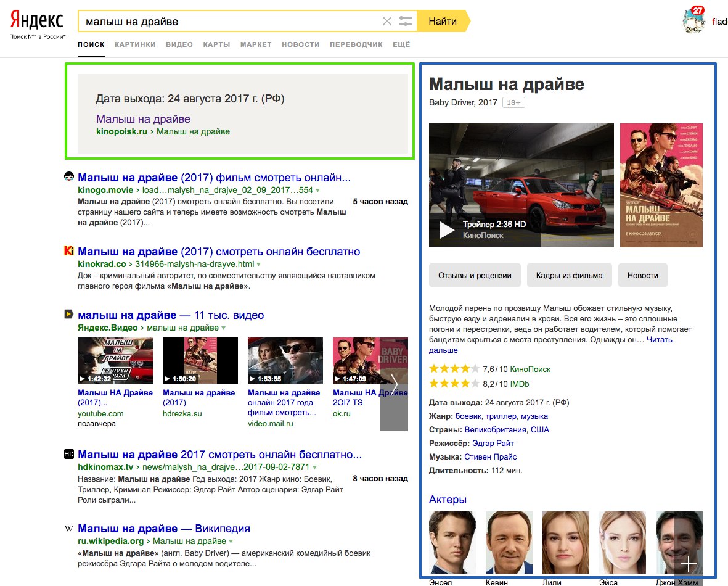
Task: Switch to the Карты tab
Action: click(216, 44)
